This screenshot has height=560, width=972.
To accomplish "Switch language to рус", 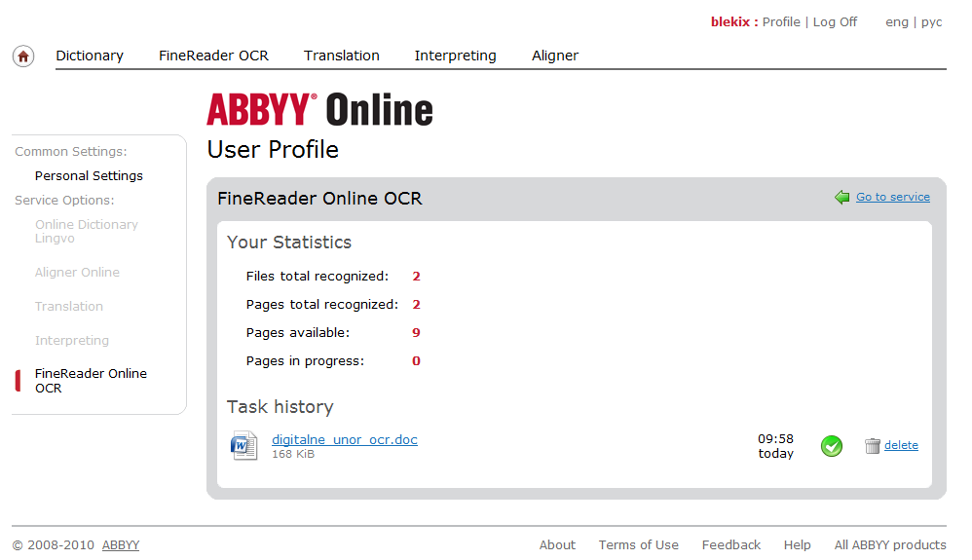I will [x=932, y=22].
